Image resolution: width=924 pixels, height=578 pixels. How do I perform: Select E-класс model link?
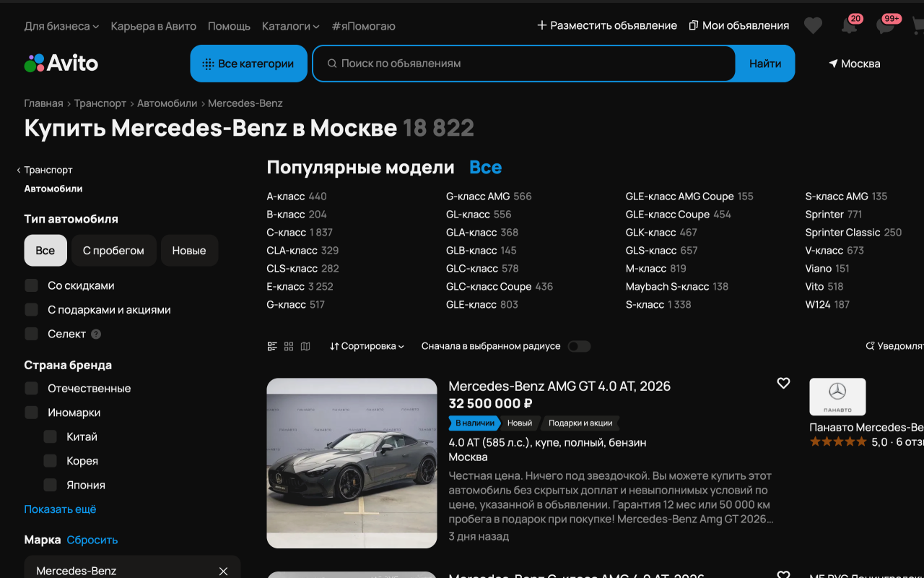287,287
